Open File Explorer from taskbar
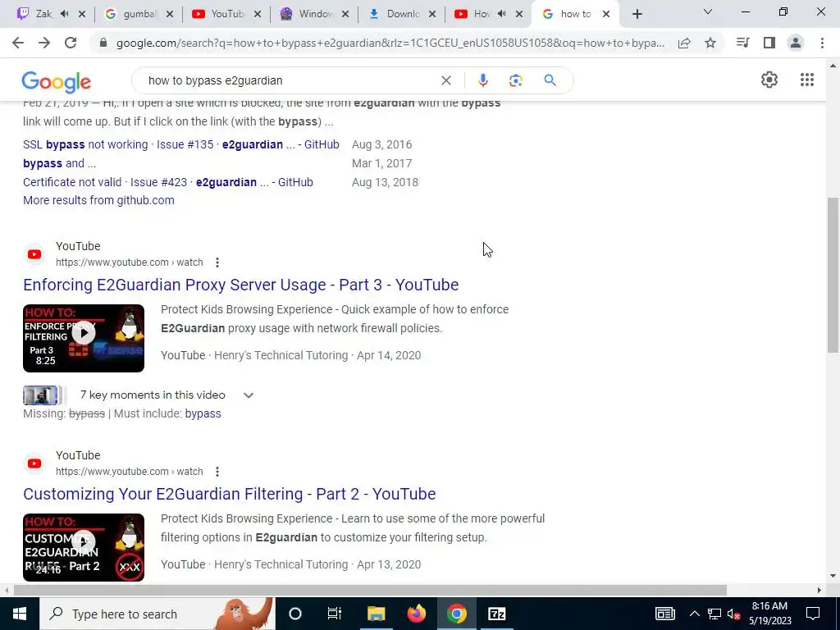Viewport: 840px width, 630px height. point(376,614)
